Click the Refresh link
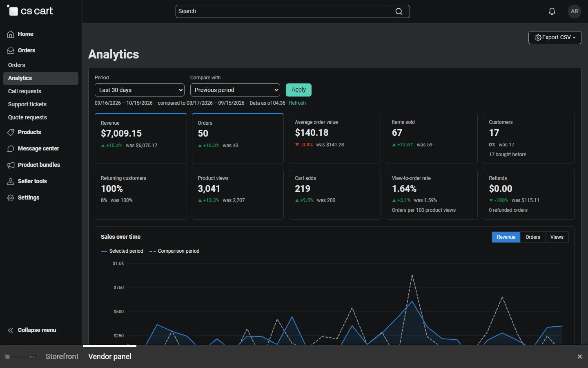Image resolution: width=588 pixels, height=368 pixels. [297, 103]
